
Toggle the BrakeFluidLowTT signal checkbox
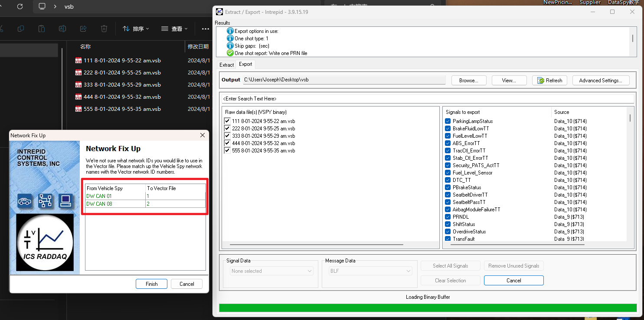coord(448,129)
